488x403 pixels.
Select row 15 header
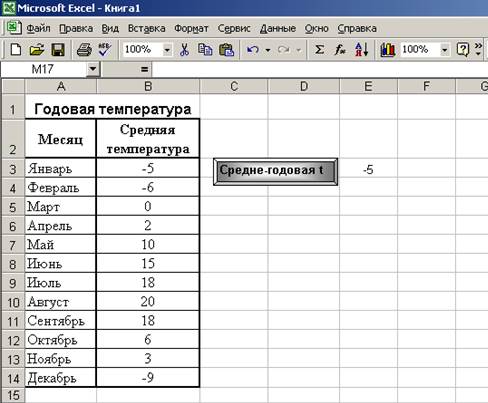[x=13, y=395]
